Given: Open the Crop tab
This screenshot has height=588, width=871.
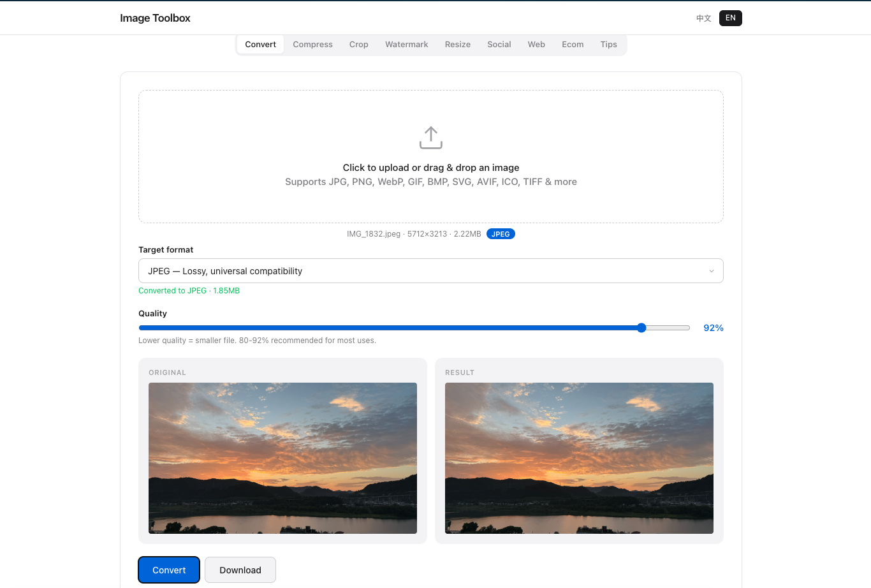Looking at the screenshot, I should 359,45.
